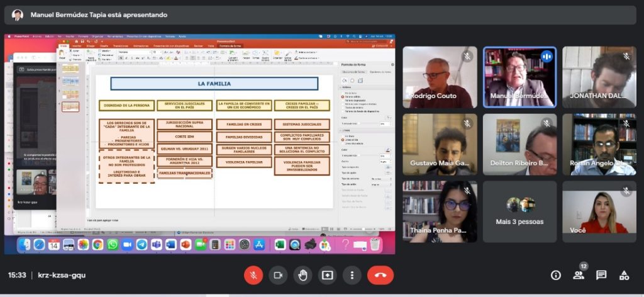
Task: Show the participants list with 12 people
Action: pos(579,275)
